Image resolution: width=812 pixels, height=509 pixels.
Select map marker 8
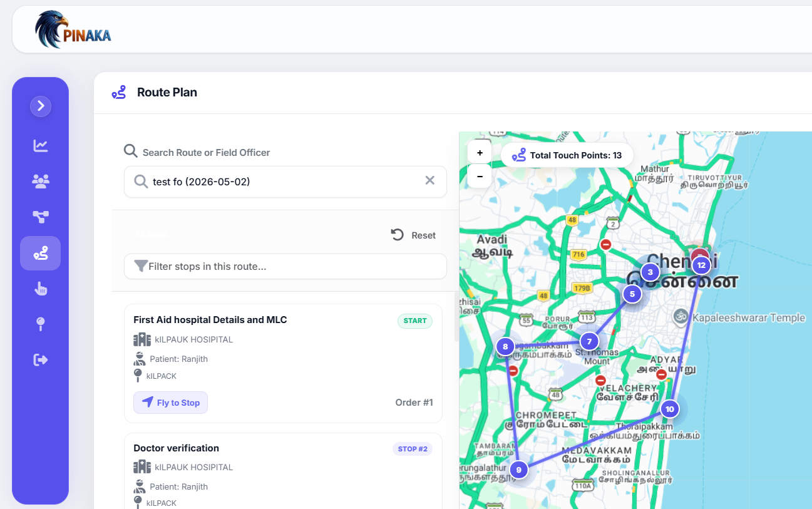505,346
